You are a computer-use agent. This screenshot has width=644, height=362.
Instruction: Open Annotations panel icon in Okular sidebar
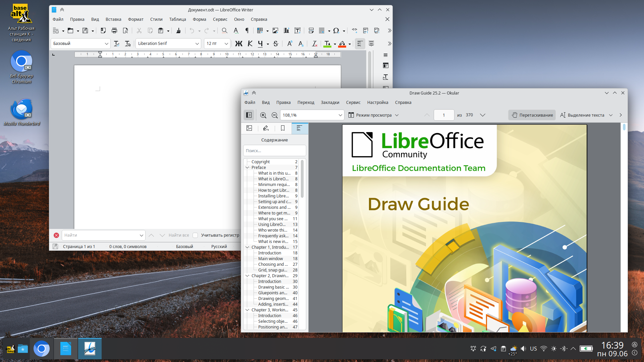[x=266, y=128]
